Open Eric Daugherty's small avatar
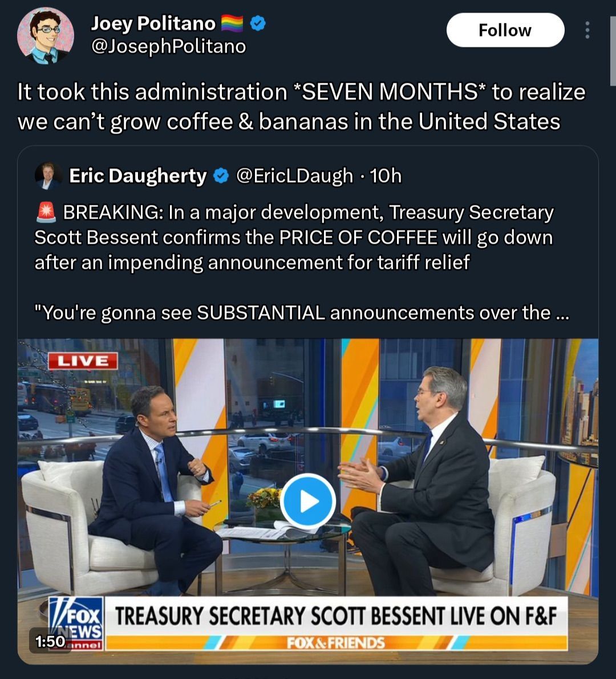This screenshot has width=616, height=679. tap(47, 176)
